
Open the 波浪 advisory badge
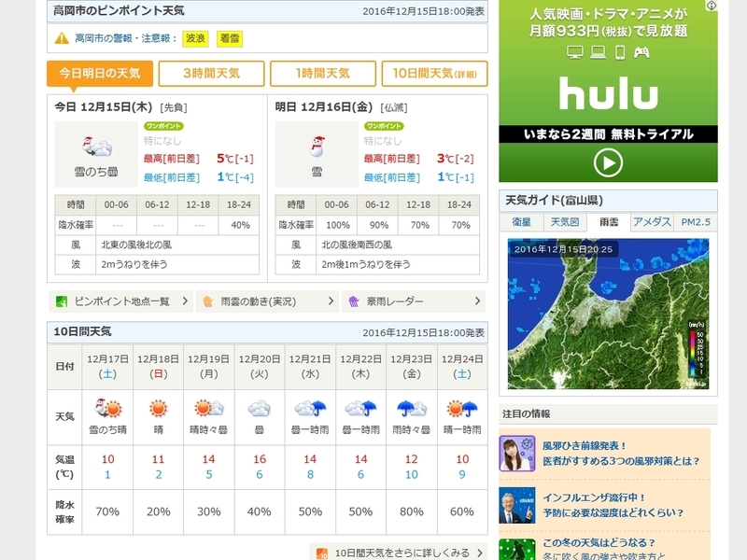pyautogui.click(x=195, y=38)
